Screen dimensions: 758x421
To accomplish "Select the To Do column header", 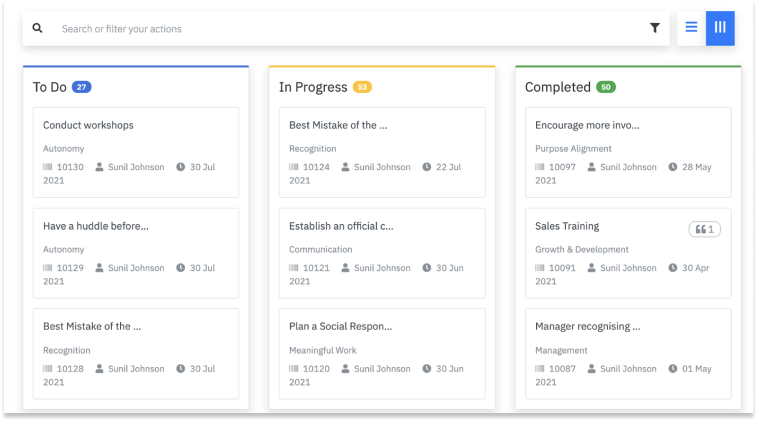I will click(50, 87).
